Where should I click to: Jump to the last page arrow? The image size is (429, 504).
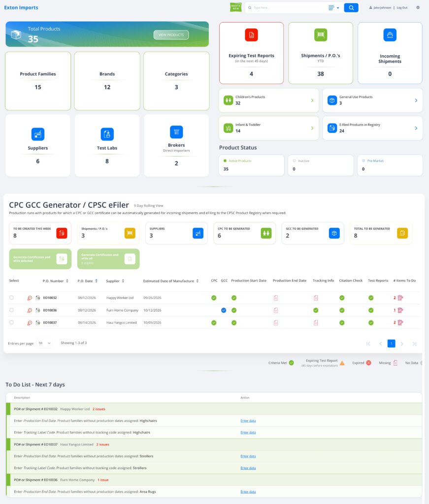(x=415, y=344)
